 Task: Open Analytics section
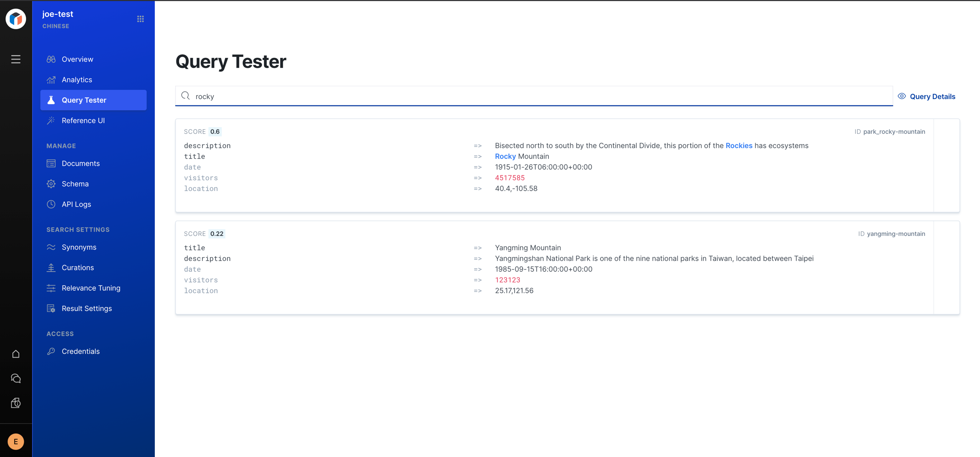coord(77,79)
